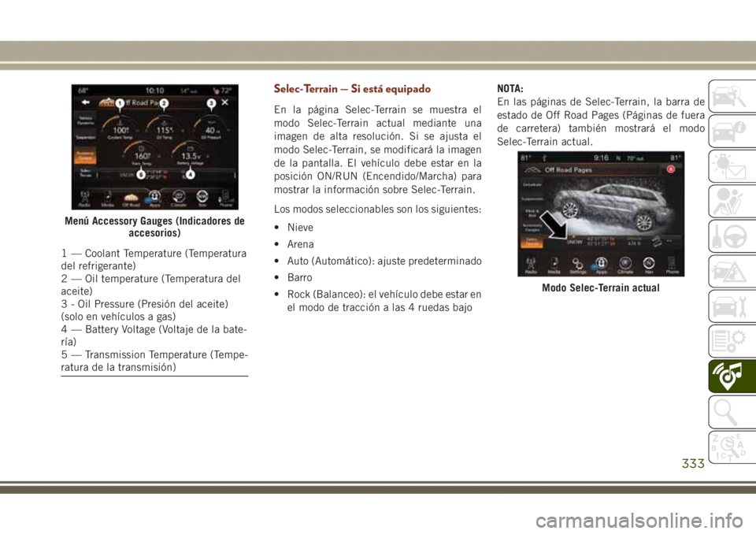Open the seatbelt safety tab icon
This screenshot has height=534, width=756.
coord(732,201)
